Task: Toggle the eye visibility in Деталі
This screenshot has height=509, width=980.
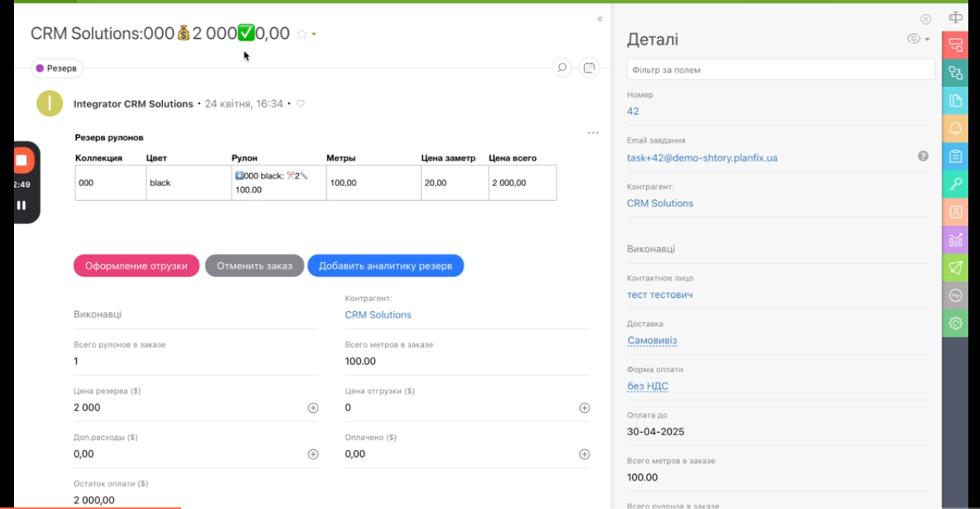Action: (914, 39)
